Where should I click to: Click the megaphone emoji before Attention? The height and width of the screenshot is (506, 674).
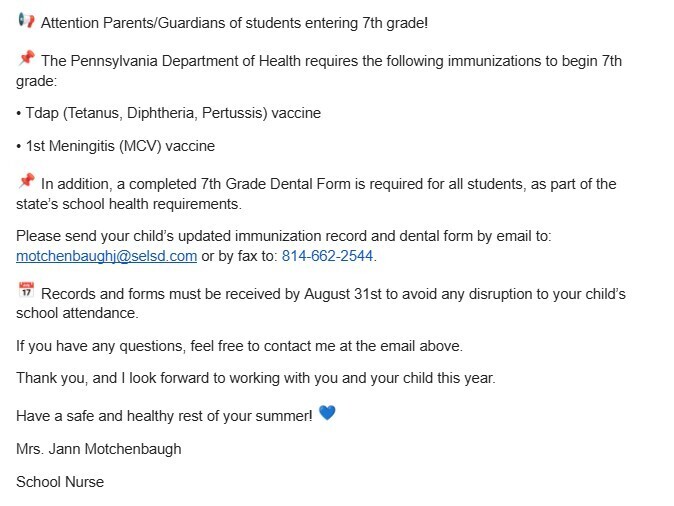coord(26,21)
